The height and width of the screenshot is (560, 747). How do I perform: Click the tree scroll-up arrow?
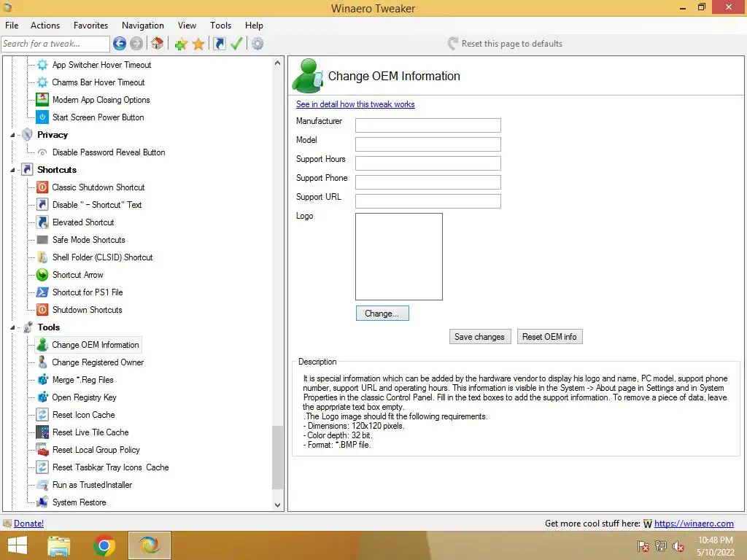click(x=277, y=63)
